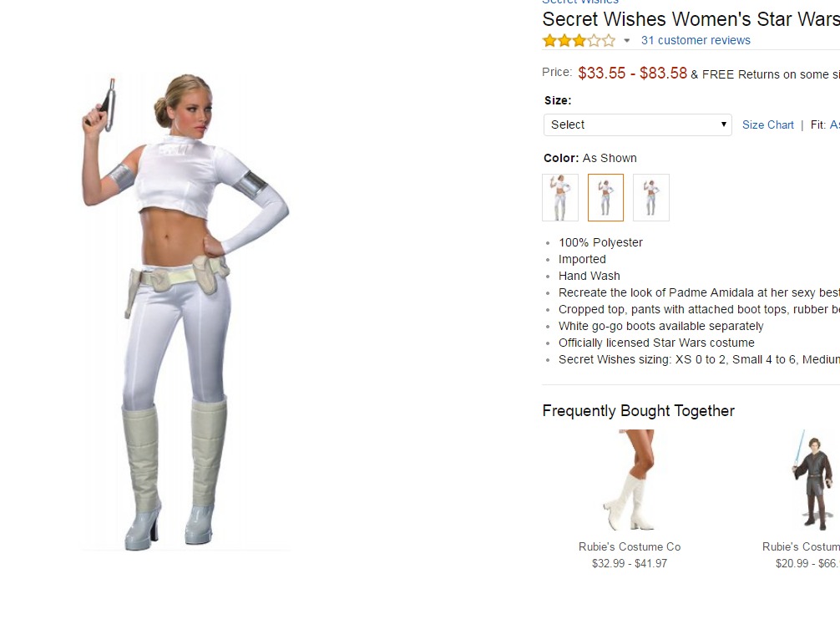Click the Secret Wishes brand link
The width and height of the screenshot is (840, 635).
point(580,2)
